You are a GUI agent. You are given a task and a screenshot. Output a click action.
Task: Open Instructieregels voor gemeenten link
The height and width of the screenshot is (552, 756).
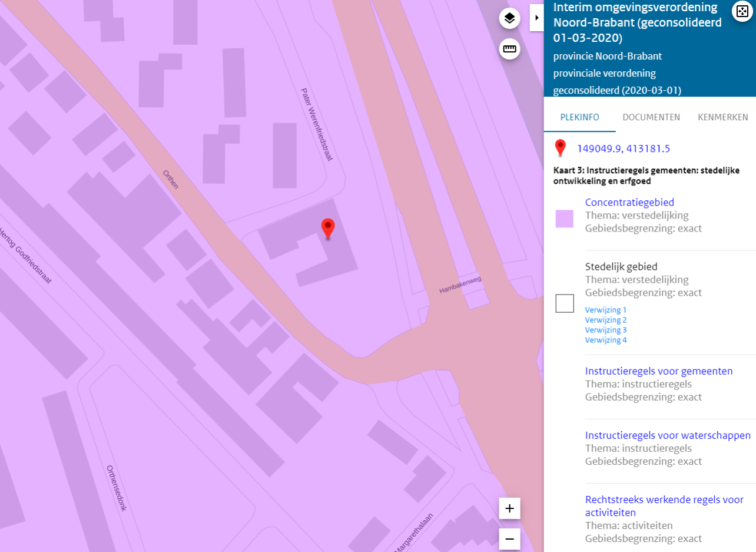coord(659,371)
